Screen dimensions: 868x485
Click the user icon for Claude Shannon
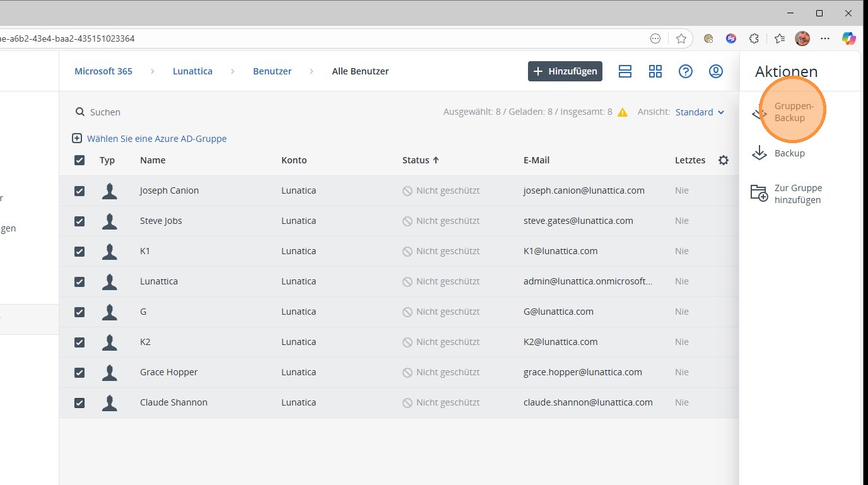110,402
